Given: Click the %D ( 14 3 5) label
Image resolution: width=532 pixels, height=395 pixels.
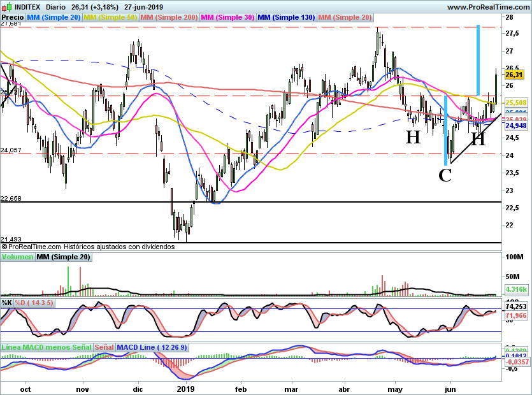Looking at the screenshot, I should point(34,303).
